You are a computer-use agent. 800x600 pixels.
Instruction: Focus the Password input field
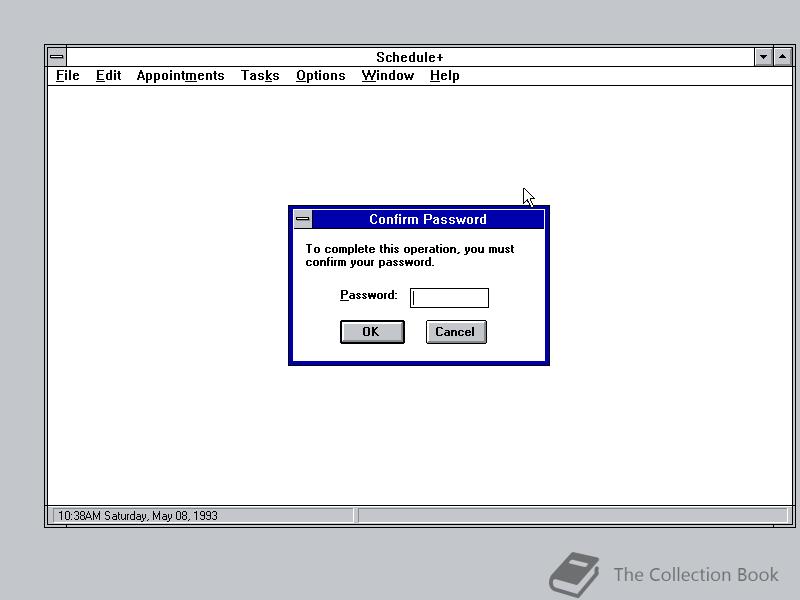pyautogui.click(x=449, y=298)
